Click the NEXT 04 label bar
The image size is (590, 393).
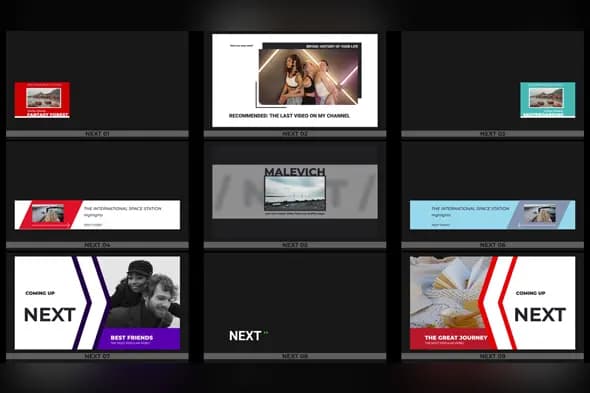click(97, 245)
